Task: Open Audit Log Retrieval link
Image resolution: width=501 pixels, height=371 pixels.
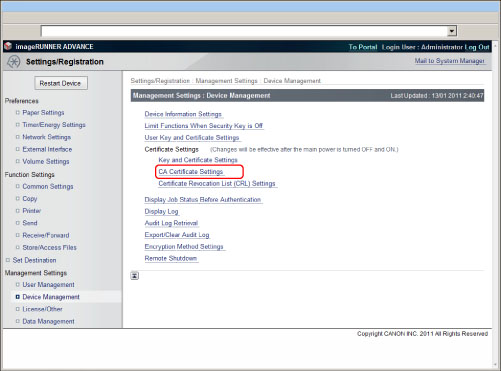Action: [171, 223]
